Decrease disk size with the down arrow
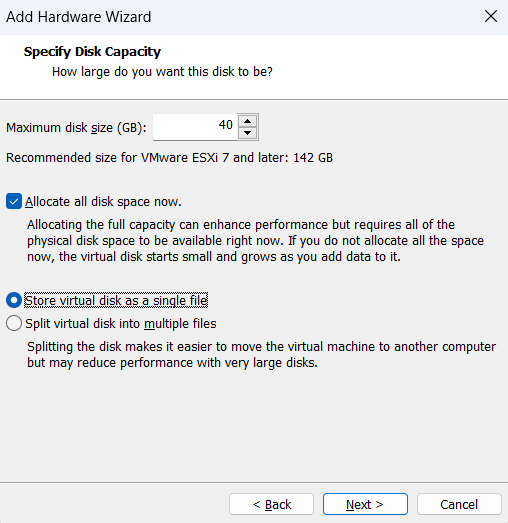This screenshot has width=508, height=523. pos(247,133)
